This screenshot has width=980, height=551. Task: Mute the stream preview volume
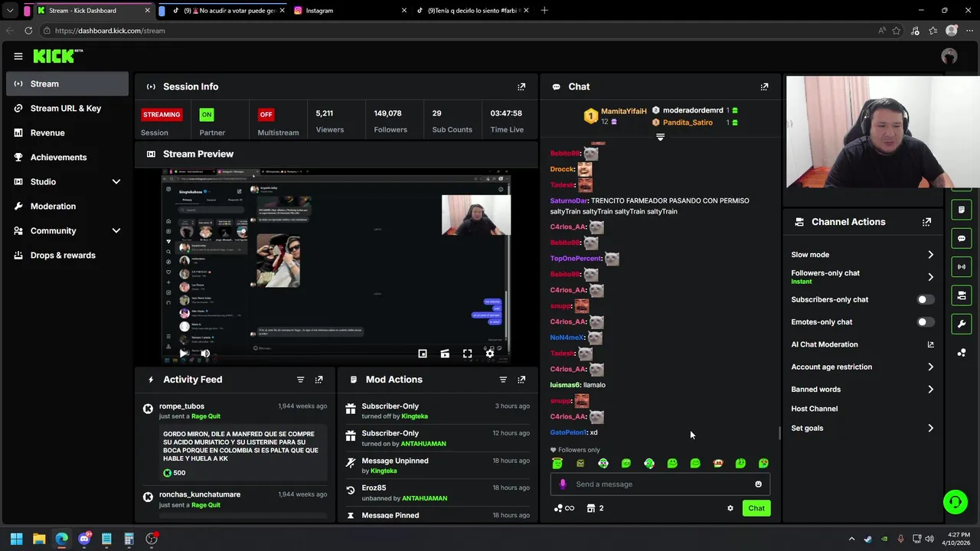click(205, 354)
